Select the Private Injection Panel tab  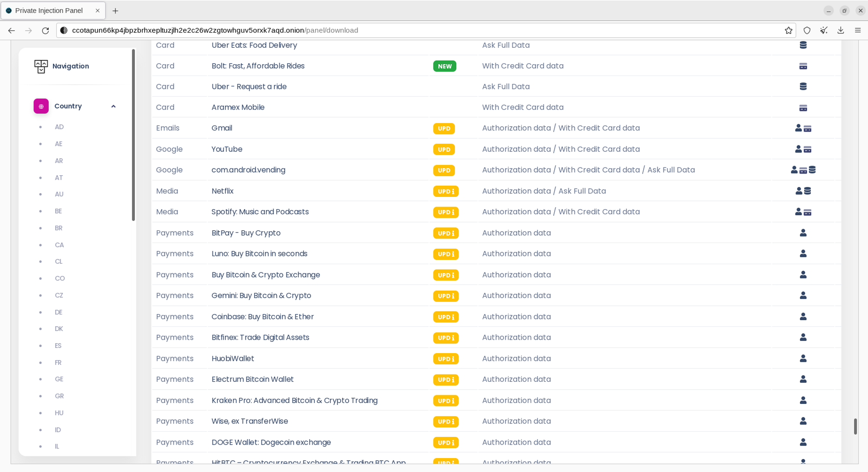[49, 10]
